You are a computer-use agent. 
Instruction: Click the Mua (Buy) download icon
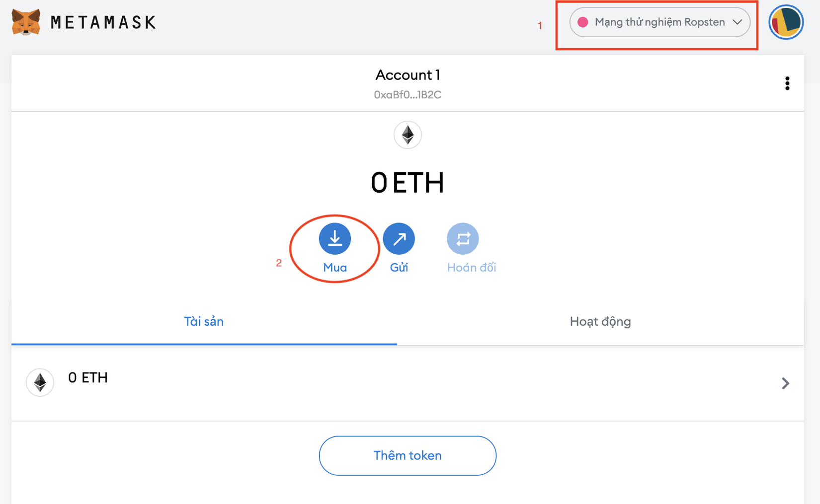click(334, 239)
